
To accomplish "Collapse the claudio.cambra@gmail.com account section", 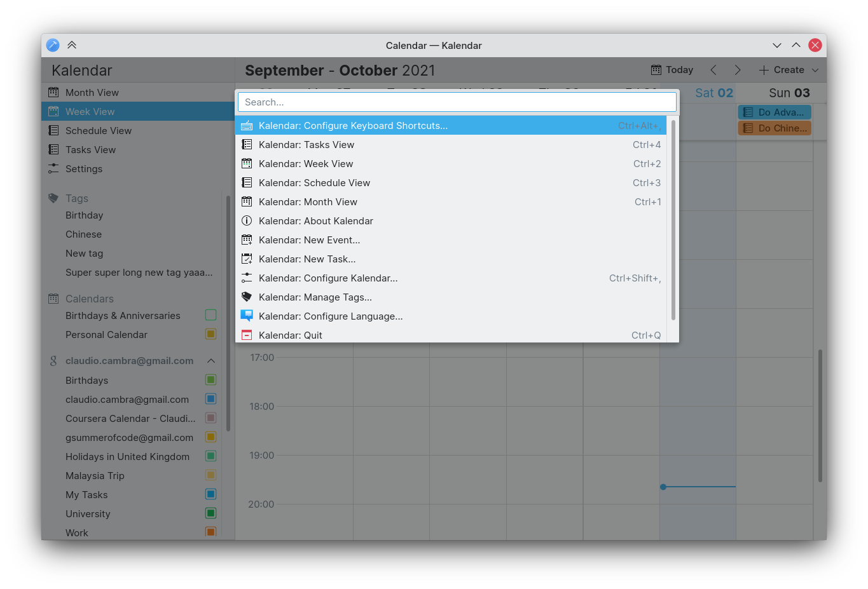I will pyautogui.click(x=211, y=361).
